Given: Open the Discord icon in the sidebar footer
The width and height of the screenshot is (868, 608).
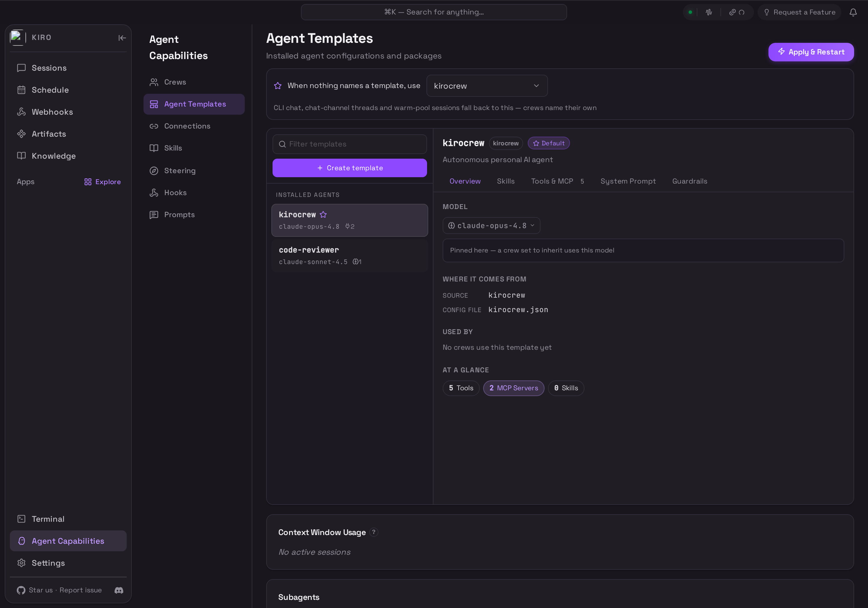Looking at the screenshot, I should click(x=119, y=590).
